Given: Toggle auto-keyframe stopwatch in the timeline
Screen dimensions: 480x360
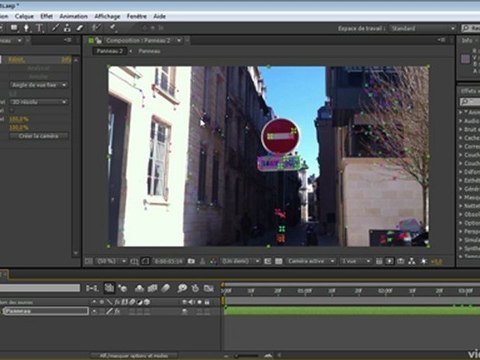Looking at the screenshot, I should [x=195, y=288].
